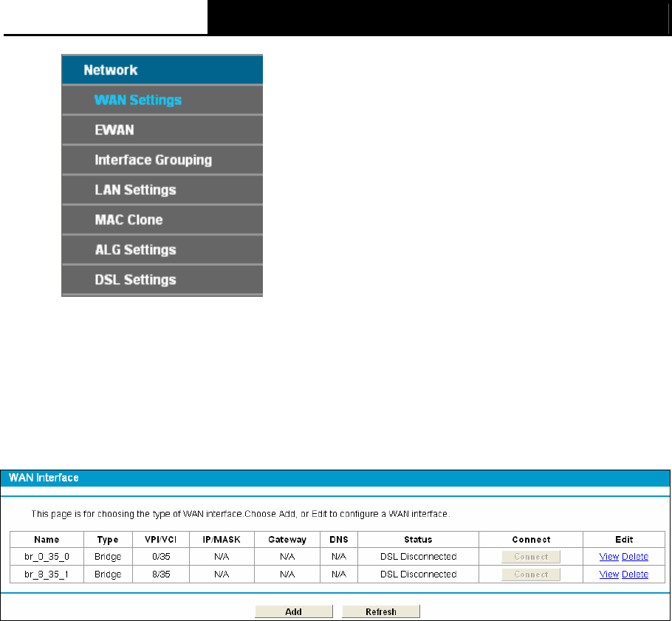Viewport: 672px width, 621px height.
Task: Click the br_8_35_1 name cell
Action: (47, 574)
